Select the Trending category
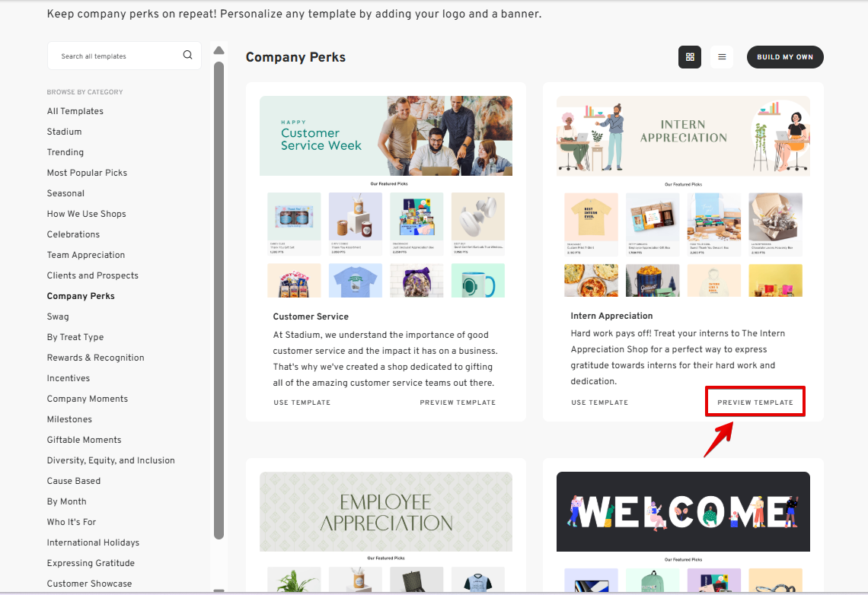Image resolution: width=868 pixels, height=595 pixels. [x=65, y=152]
